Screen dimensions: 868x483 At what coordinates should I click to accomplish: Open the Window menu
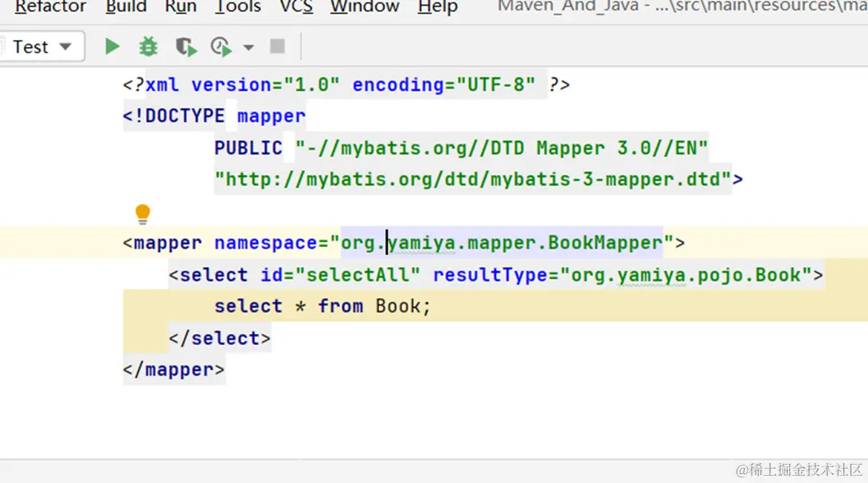365,6
